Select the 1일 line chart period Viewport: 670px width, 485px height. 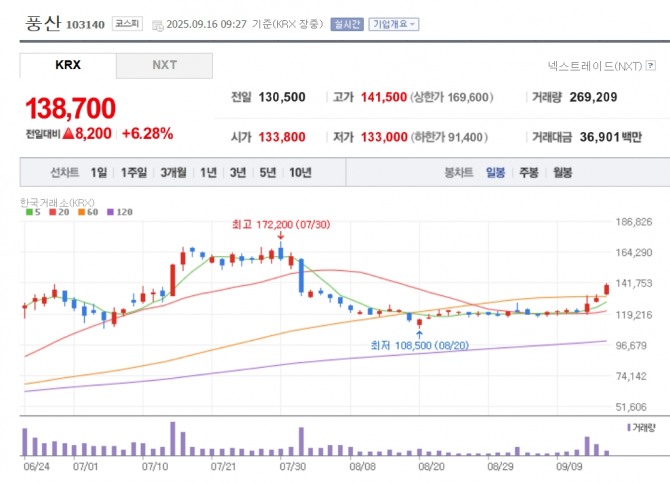click(x=99, y=172)
